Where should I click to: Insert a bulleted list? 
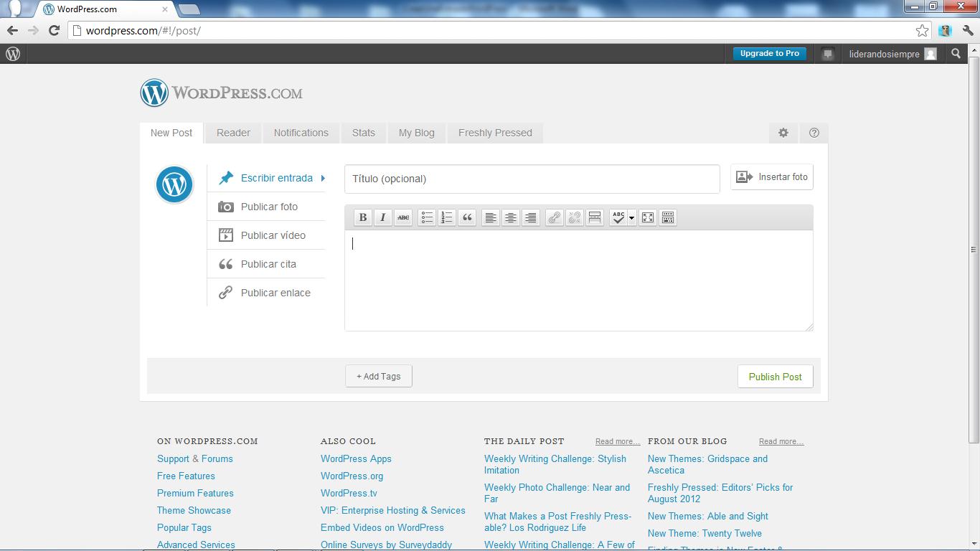pyautogui.click(x=427, y=217)
